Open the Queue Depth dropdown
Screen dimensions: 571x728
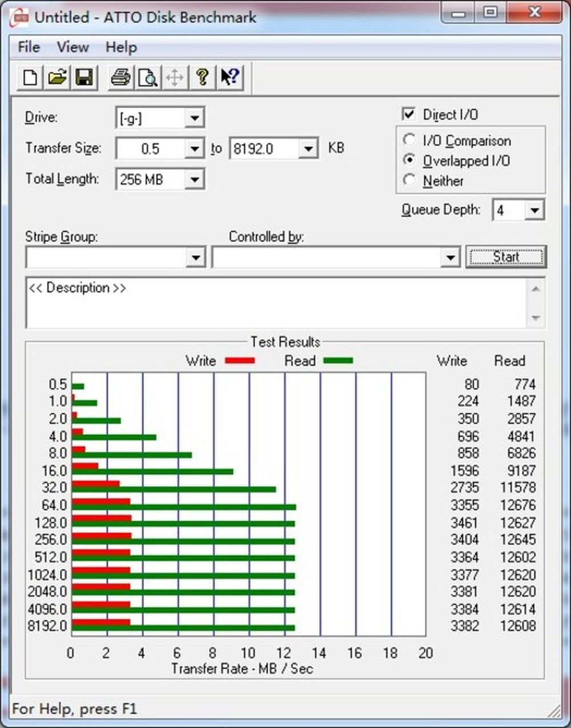(534, 210)
